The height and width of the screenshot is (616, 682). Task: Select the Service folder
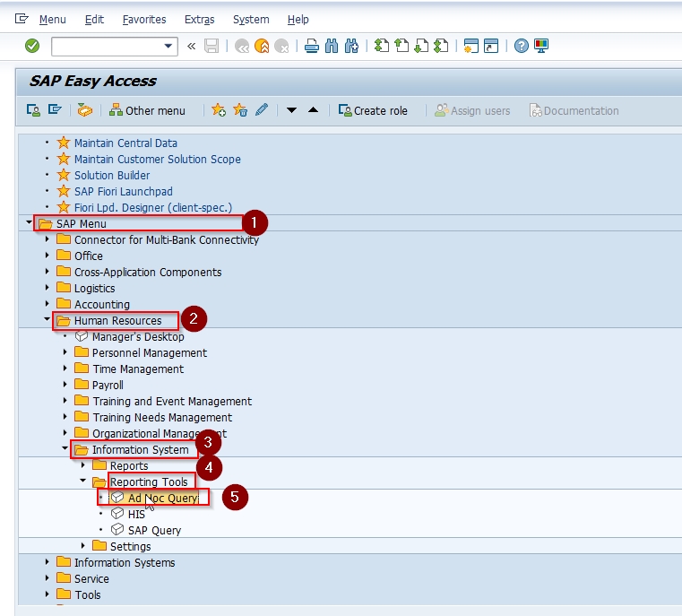(91, 578)
